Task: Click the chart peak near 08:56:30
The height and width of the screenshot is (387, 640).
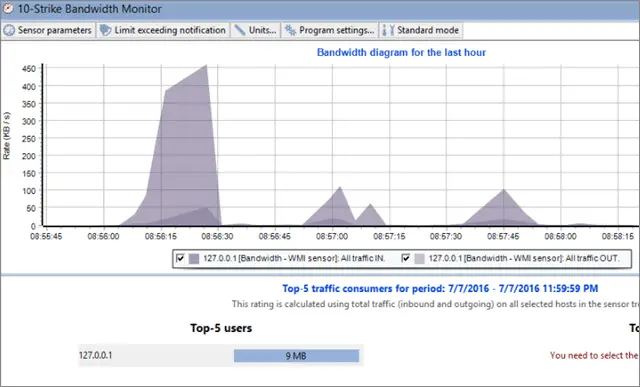Action: (206, 66)
